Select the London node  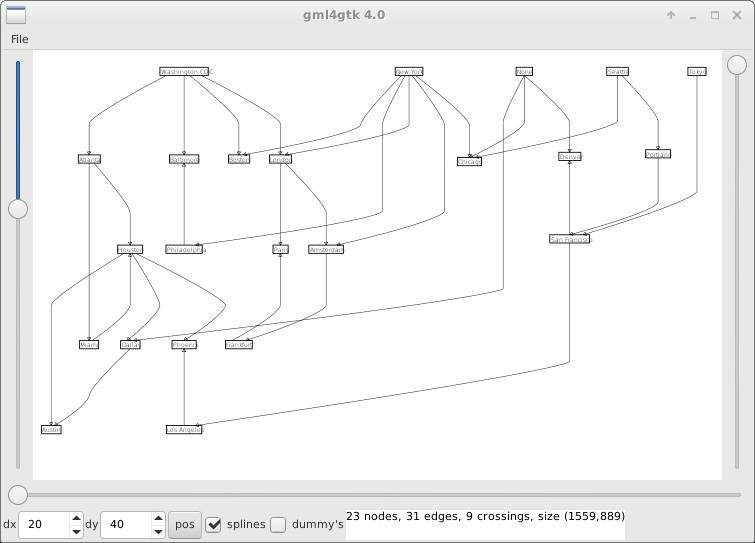[x=280, y=159]
